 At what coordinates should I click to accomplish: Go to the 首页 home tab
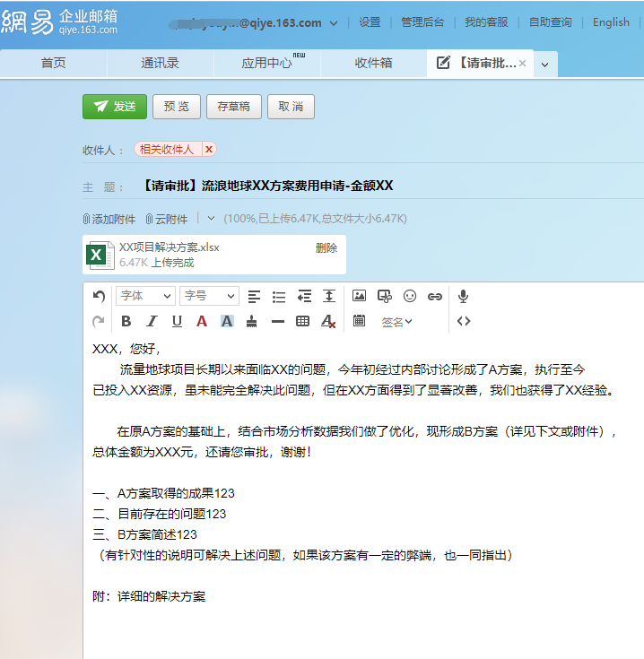click(x=54, y=63)
